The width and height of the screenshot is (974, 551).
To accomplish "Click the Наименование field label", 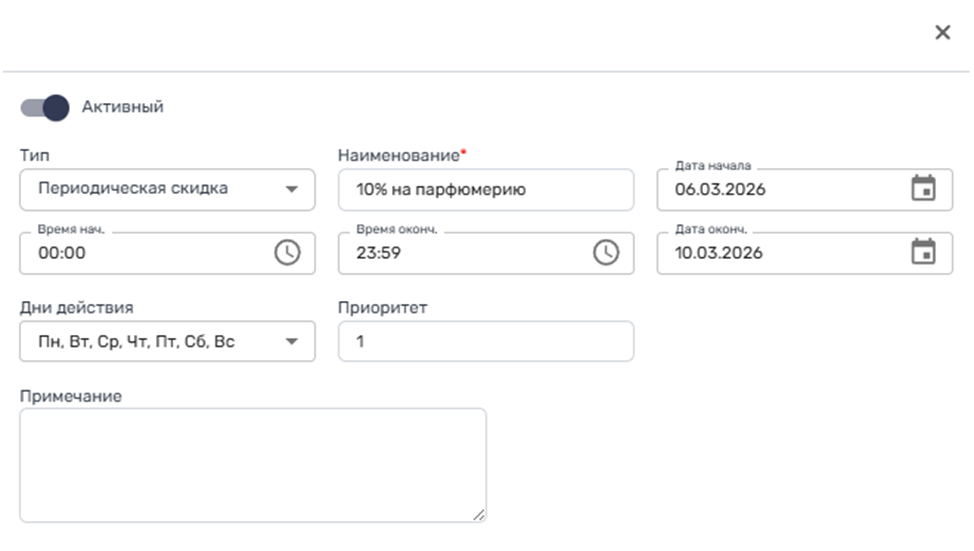I will point(399,156).
